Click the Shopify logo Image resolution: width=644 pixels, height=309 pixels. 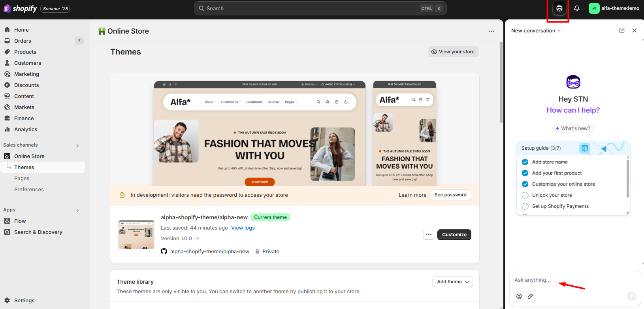[x=20, y=8]
